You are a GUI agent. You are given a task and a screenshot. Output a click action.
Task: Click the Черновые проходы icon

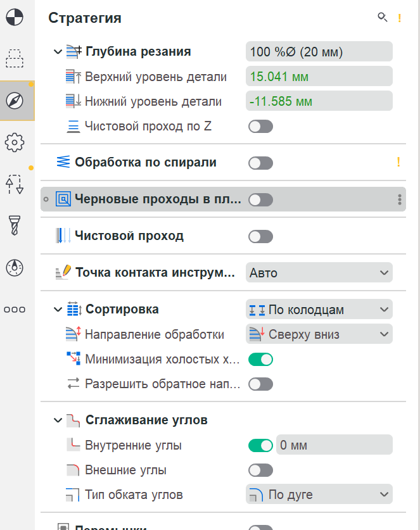(x=63, y=199)
